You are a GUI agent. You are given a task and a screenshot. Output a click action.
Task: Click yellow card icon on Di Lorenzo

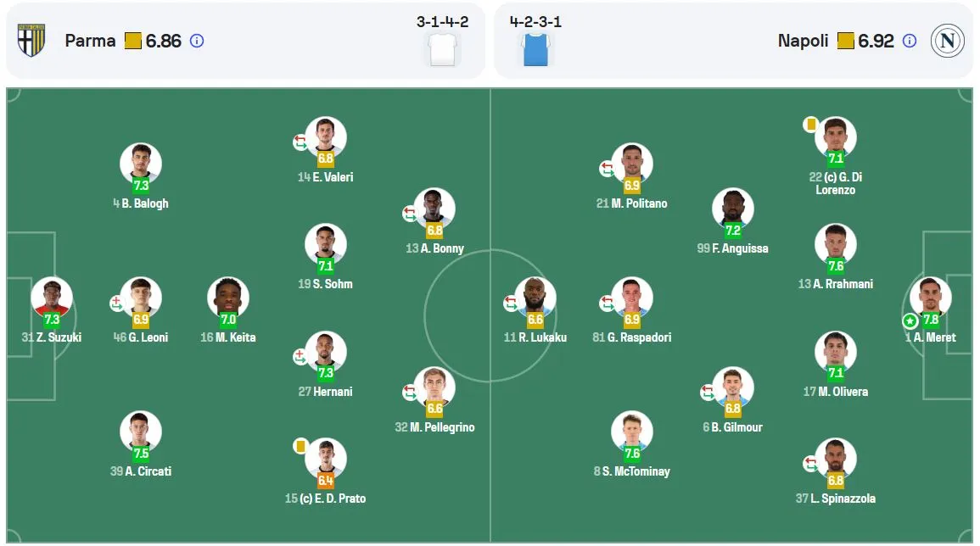pos(810,125)
